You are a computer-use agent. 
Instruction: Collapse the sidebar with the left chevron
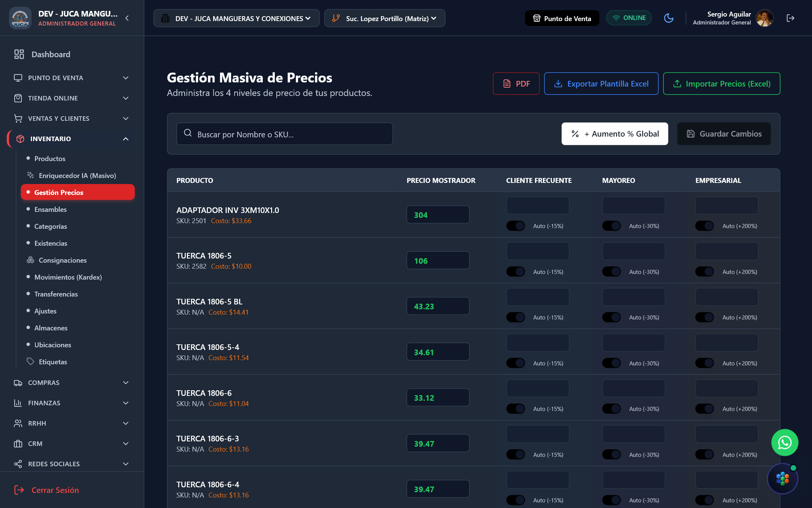[x=127, y=18]
